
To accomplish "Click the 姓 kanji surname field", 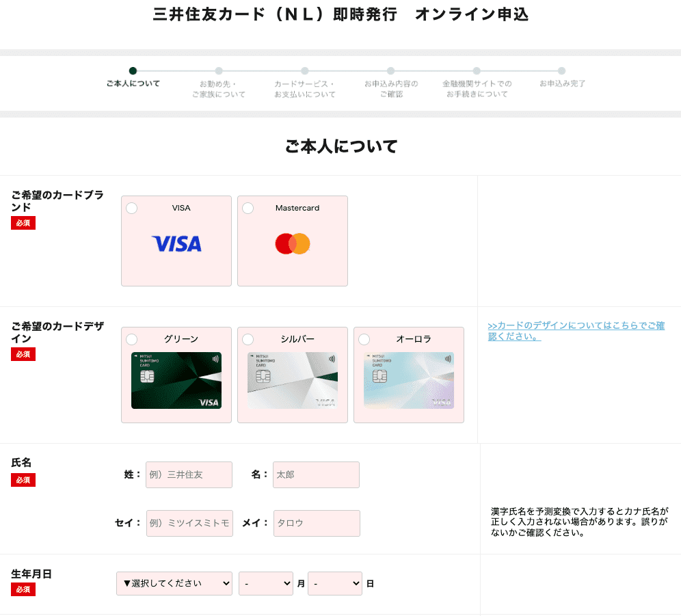I will tap(189, 474).
